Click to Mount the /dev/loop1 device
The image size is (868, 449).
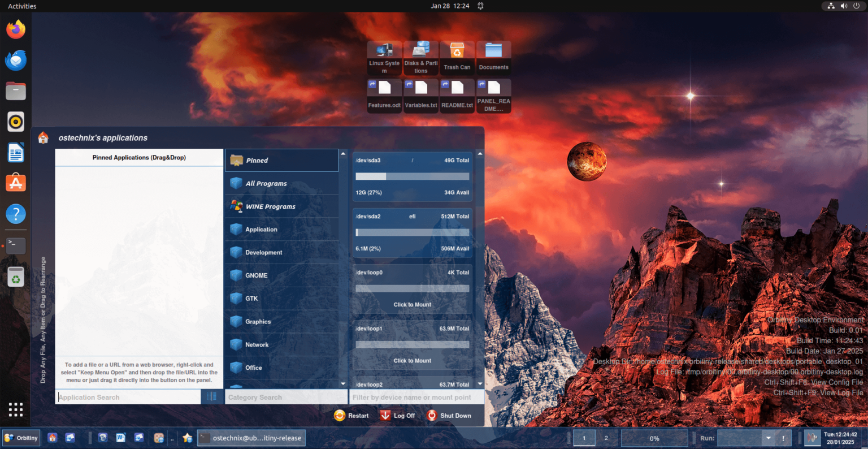[x=412, y=360]
